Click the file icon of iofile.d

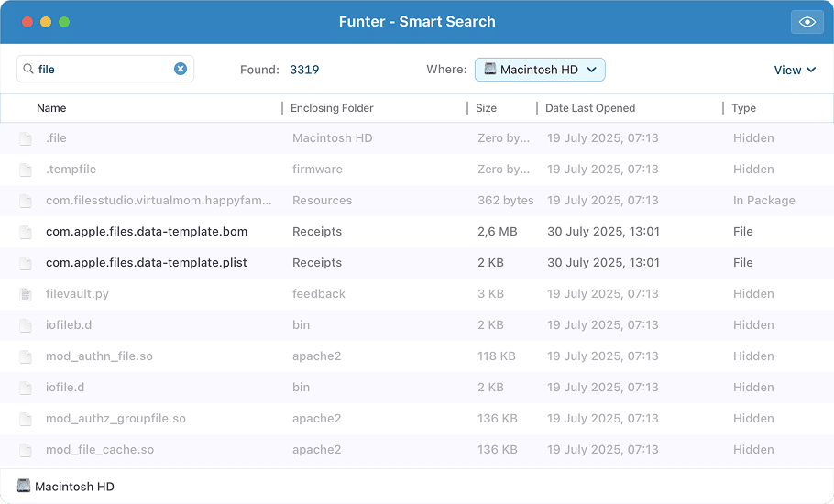(x=26, y=388)
